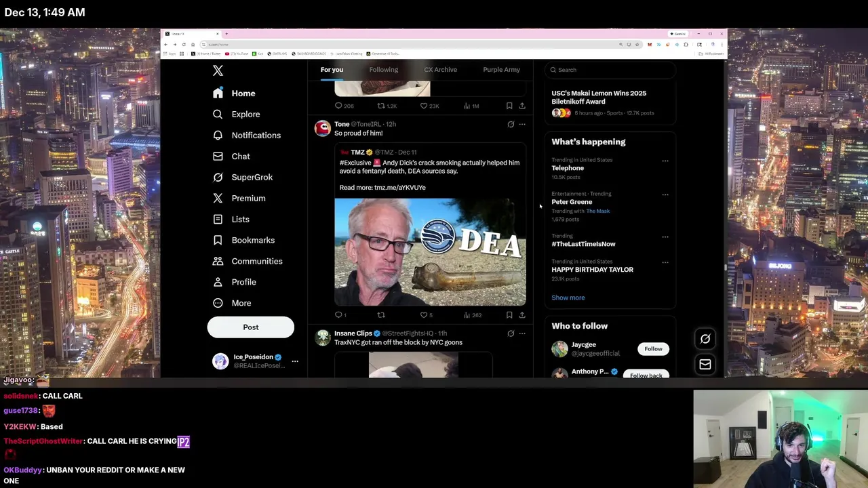The image size is (868, 488).
Task: Open HAPPY BIRTHDAY TAYLOR trend
Action: click(x=592, y=270)
